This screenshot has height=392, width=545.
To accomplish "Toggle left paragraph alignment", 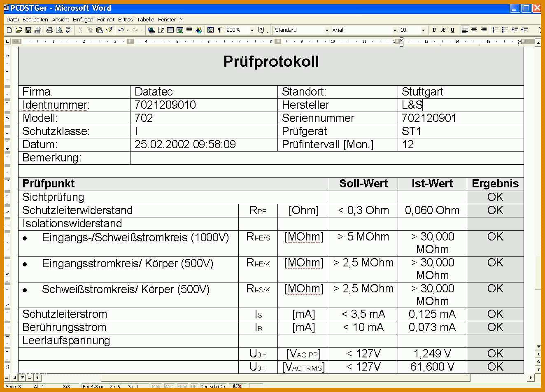I will click(x=465, y=30).
